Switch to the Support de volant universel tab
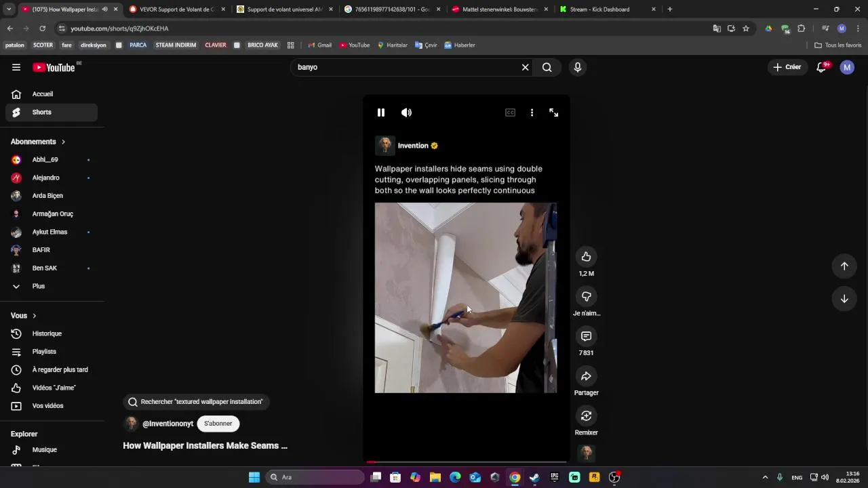The width and height of the screenshot is (868, 488). coord(285,9)
